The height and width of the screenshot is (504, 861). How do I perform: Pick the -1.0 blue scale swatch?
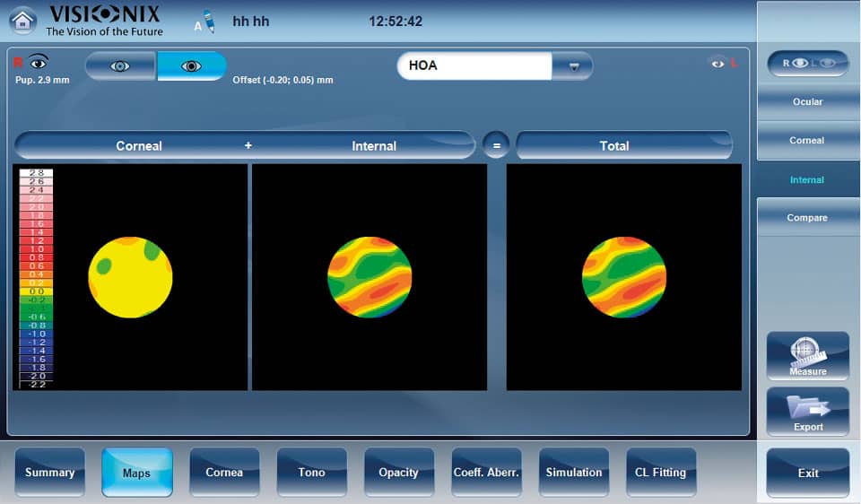pyautogui.click(x=36, y=334)
